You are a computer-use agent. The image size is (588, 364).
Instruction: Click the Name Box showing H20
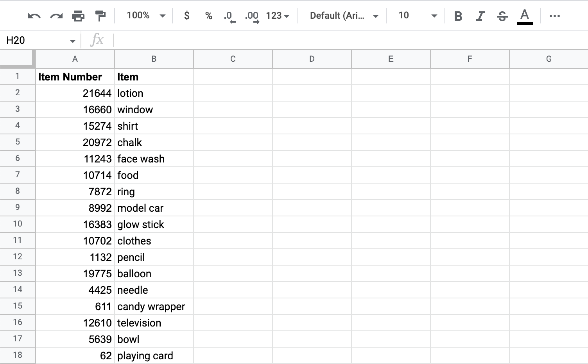[x=39, y=40]
